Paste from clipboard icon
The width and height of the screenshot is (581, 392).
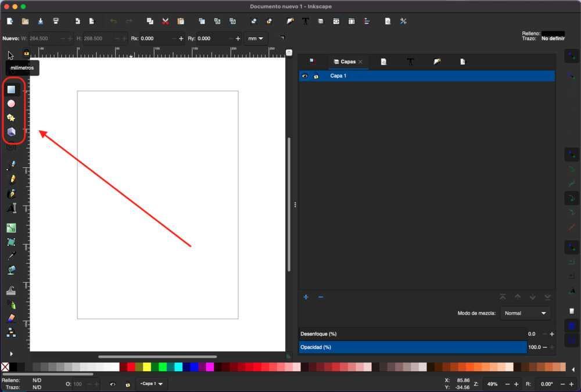click(181, 21)
